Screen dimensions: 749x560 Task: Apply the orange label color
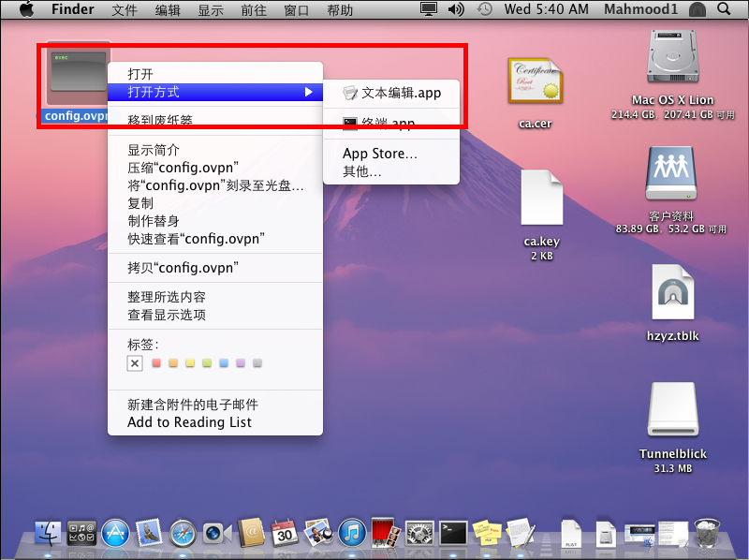tap(173, 363)
